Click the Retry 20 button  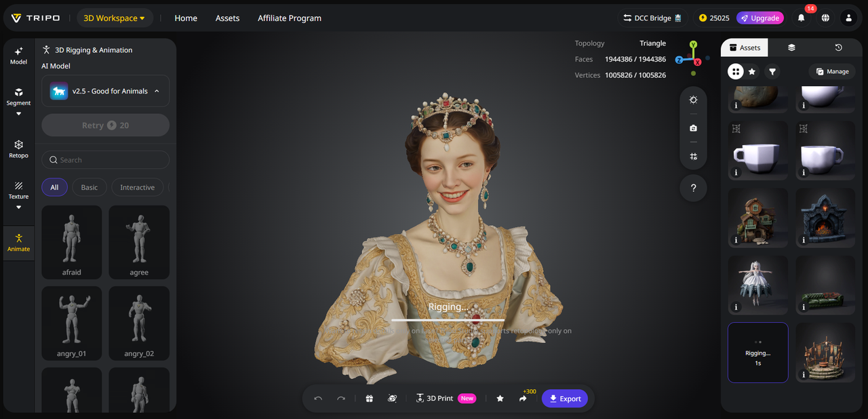click(x=105, y=125)
